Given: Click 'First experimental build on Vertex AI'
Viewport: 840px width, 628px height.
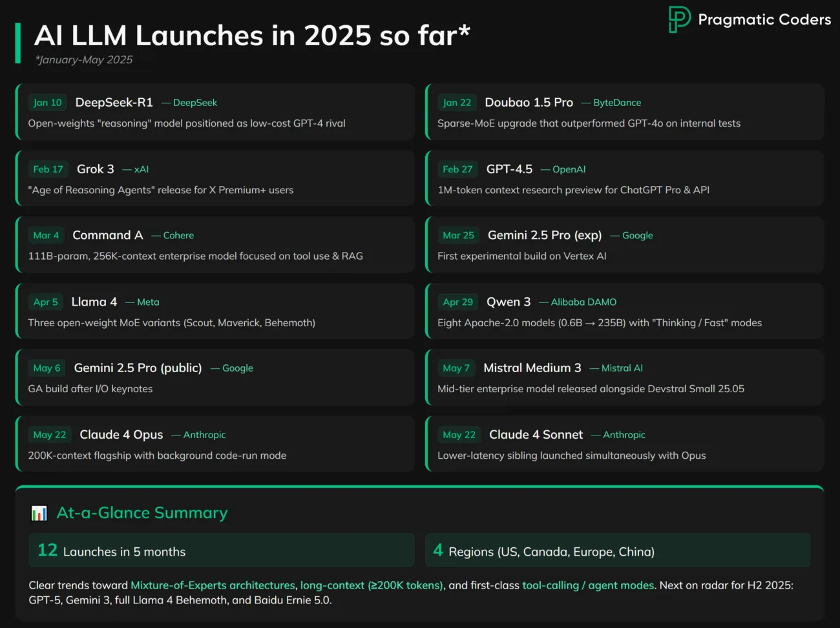Looking at the screenshot, I should click(522, 256).
